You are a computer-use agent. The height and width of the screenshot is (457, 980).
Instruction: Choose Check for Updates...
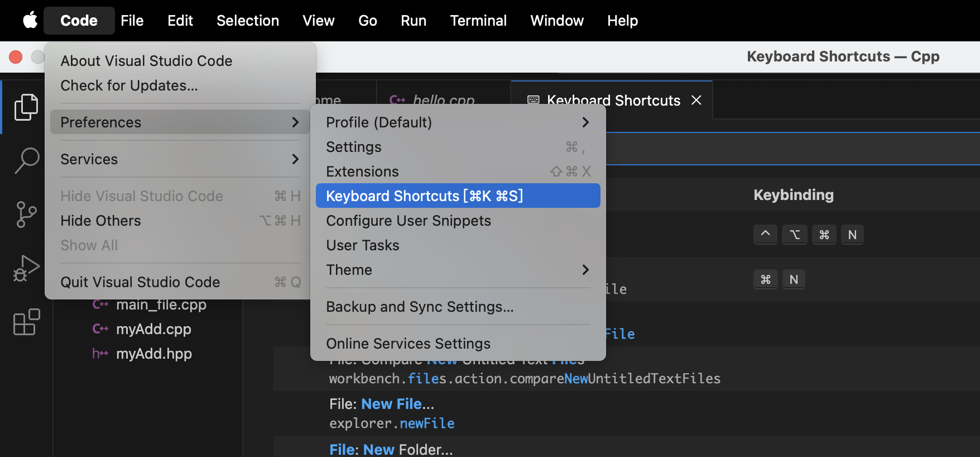tap(180, 85)
